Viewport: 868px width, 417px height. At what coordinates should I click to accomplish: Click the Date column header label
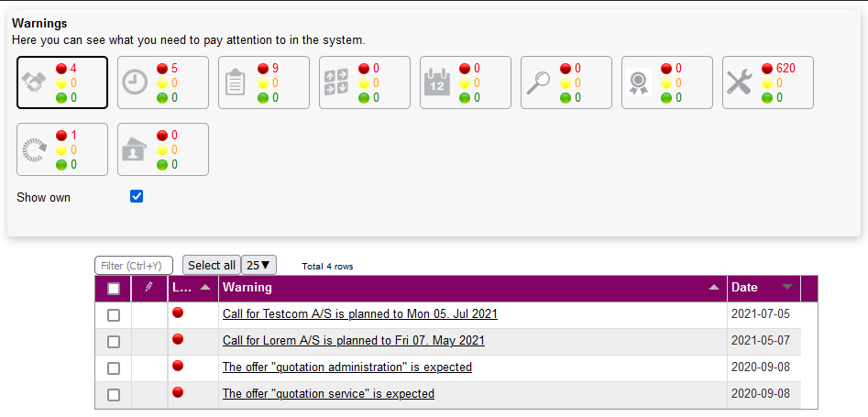(744, 288)
